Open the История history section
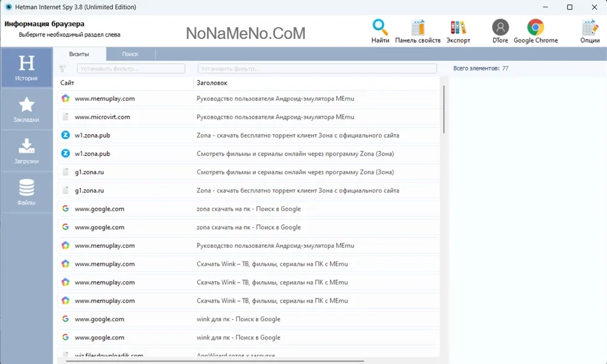 click(27, 68)
